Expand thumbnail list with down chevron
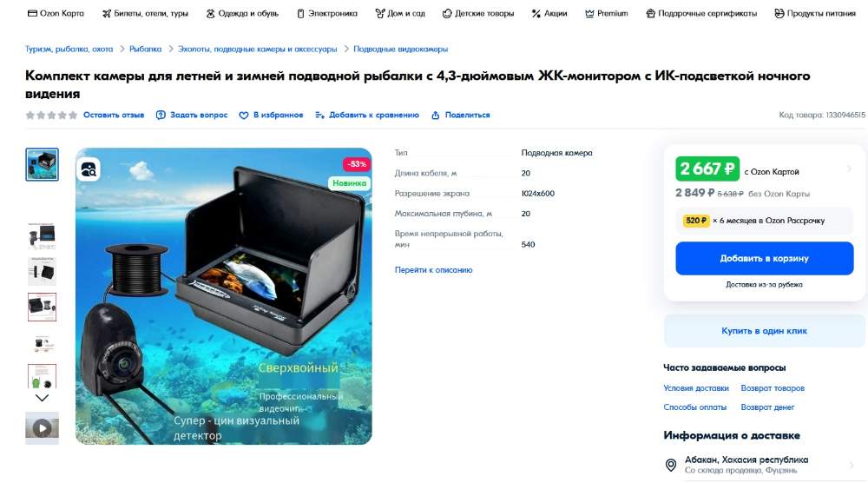The image size is (868, 483). 42,398
